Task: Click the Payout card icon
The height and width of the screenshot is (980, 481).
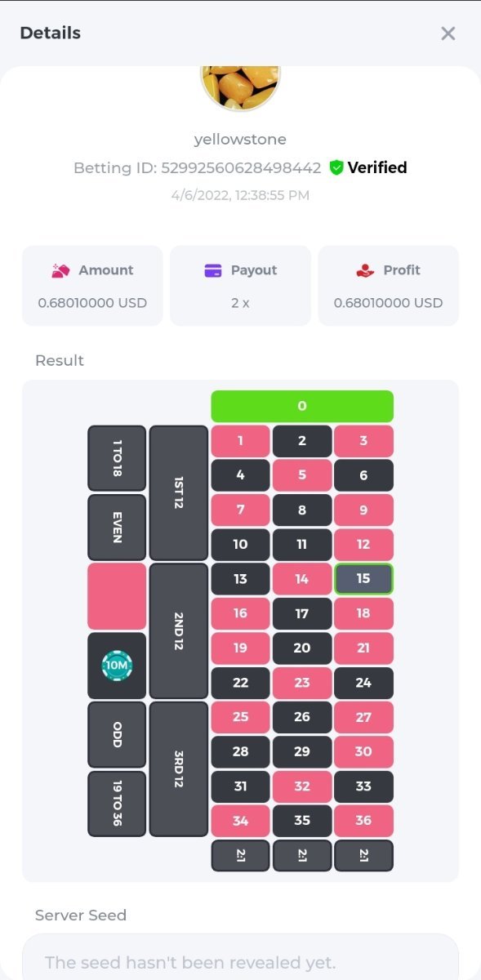Action: click(213, 270)
